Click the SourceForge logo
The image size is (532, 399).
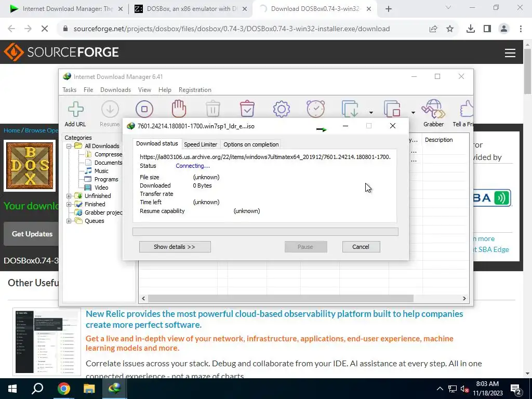coord(61,52)
